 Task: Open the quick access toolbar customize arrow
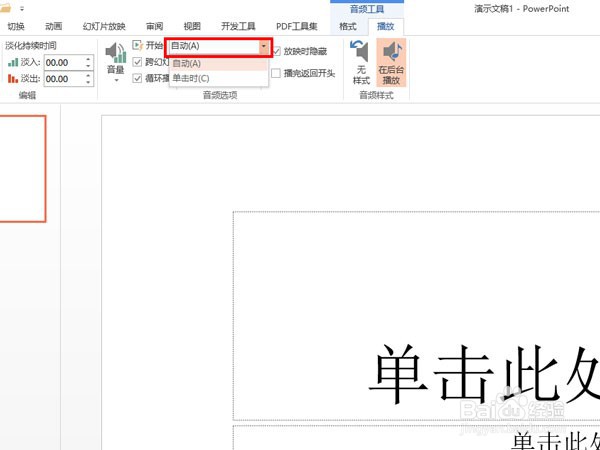point(22,8)
